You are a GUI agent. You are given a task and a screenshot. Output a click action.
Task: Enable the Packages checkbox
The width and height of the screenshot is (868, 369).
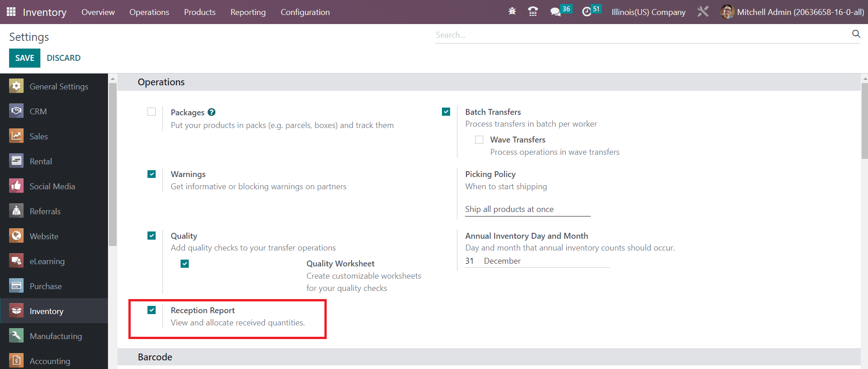(152, 112)
